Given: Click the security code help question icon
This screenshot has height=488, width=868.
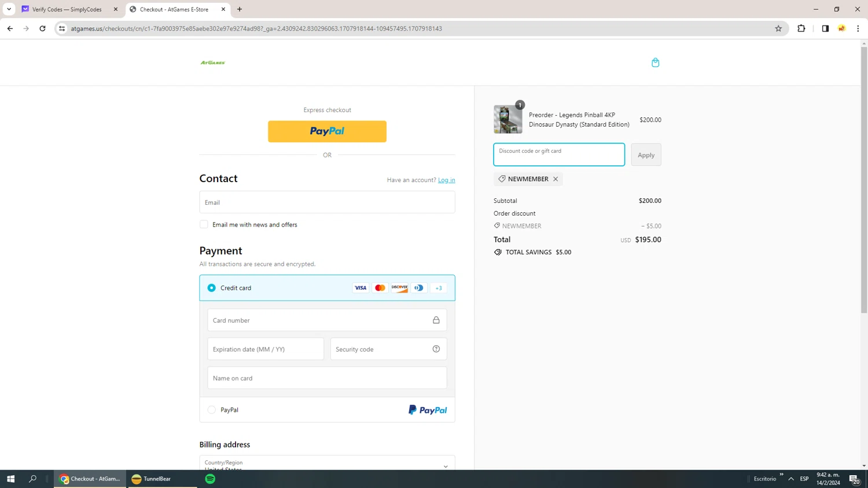Looking at the screenshot, I should 436,349.
